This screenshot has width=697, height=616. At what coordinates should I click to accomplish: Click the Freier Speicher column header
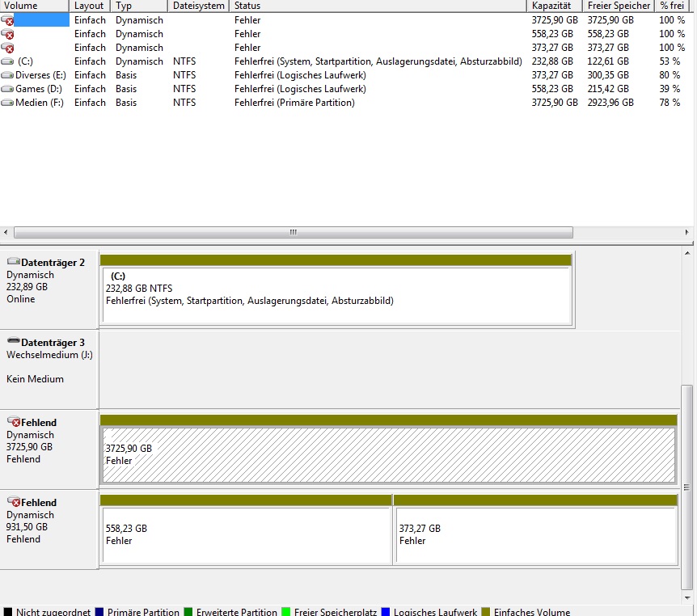[619, 6]
